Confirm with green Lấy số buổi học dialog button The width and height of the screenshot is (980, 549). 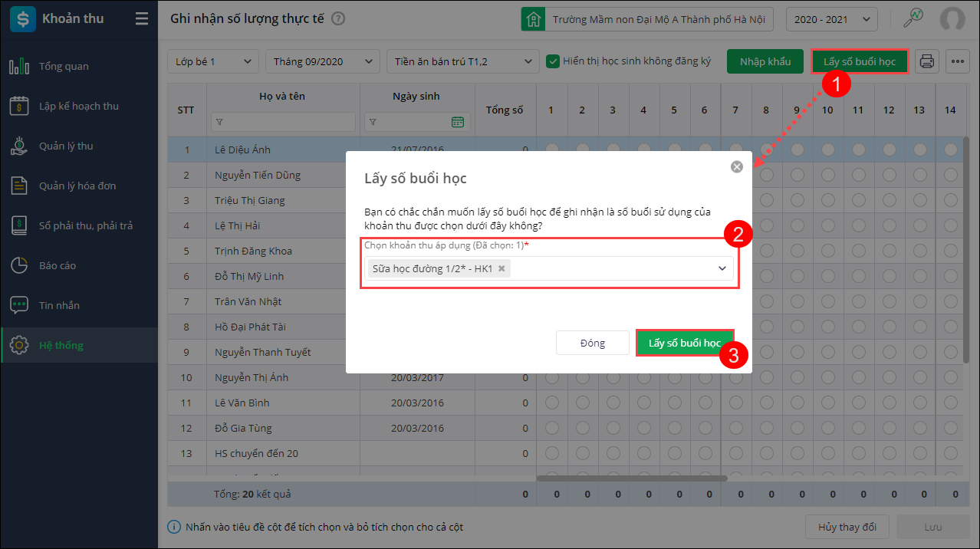click(x=685, y=343)
